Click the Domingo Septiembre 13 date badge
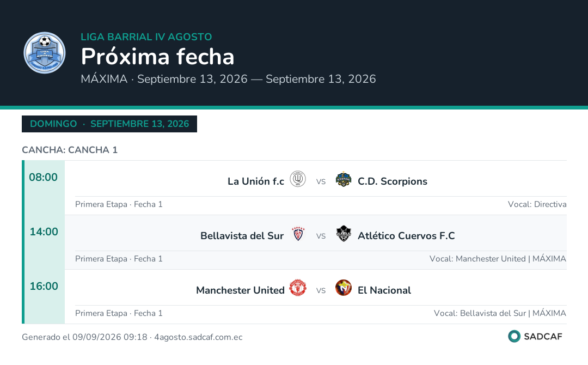This screenshot has height=365, width=588. [109, 124]
